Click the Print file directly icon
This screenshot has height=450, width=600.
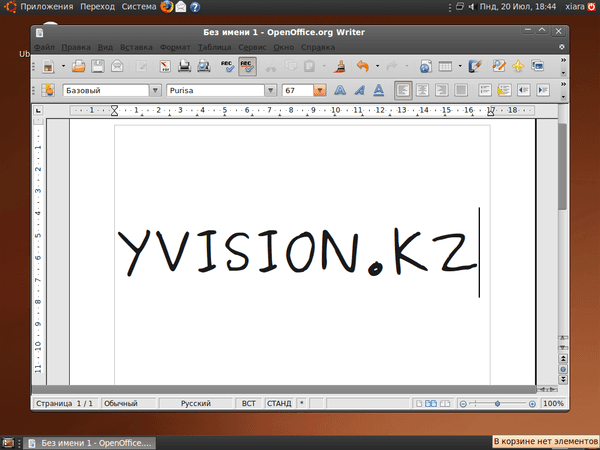184,66
